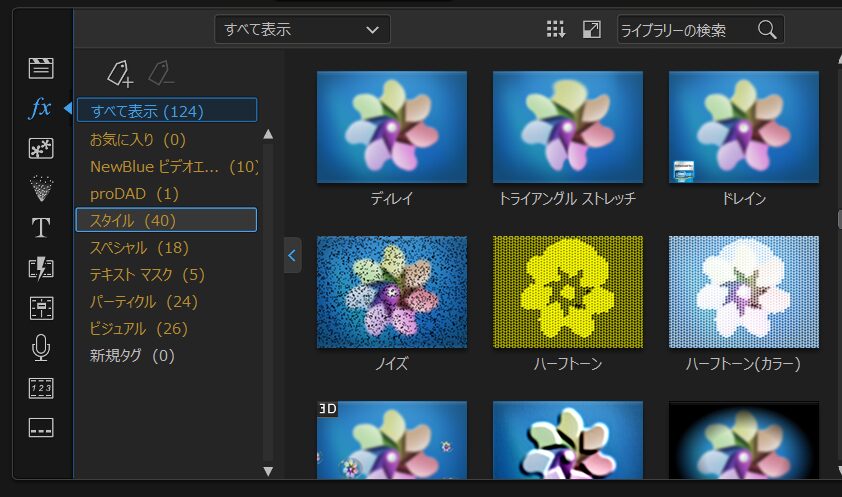Select the ドレイン effect thumbnail
Image resolution: width=842 pixels, height=497 pixels.
click(744, 127)
